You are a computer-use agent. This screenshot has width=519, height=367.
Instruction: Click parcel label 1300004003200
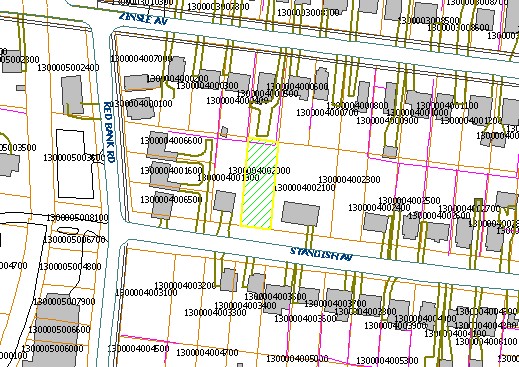[185, 286]
